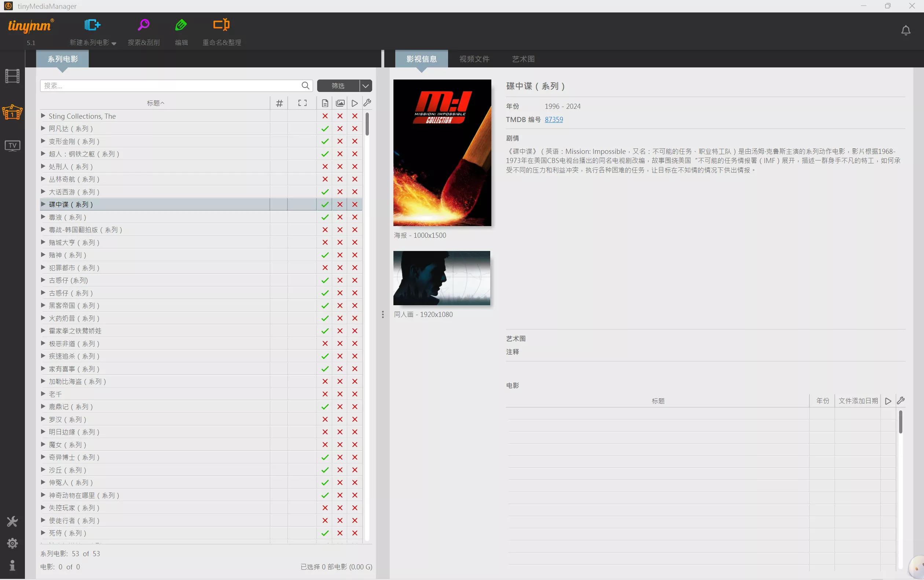Screen dimensions: 924x580
Task: Expand the 阿凡达（系列）tree node
Action: 43,128
